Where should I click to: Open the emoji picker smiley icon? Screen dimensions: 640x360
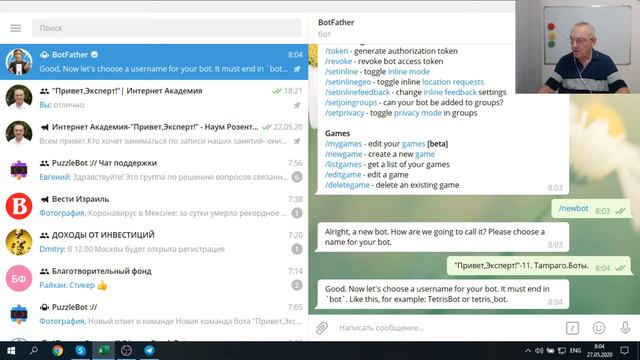pos(599,328)
